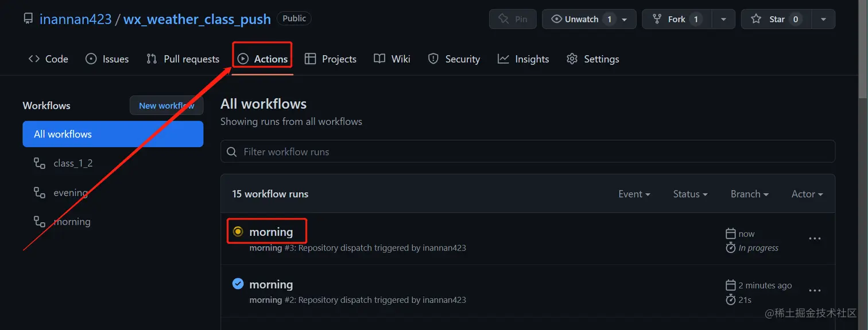Focus the Filter workflow runs search field

pos(528,152)
